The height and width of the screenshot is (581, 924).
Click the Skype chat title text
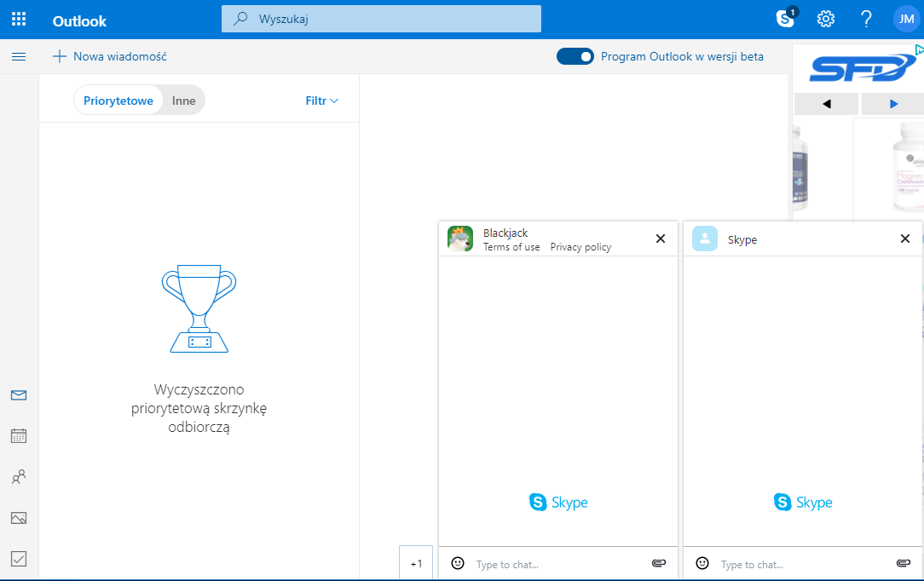pyautogui.click(x=742, y=239)
